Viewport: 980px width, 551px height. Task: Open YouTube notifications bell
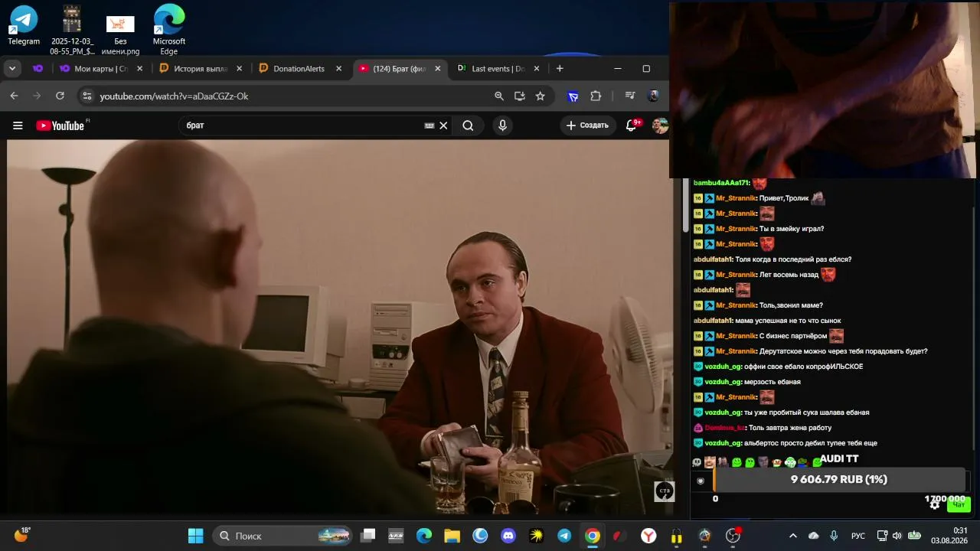pos(632,126)
